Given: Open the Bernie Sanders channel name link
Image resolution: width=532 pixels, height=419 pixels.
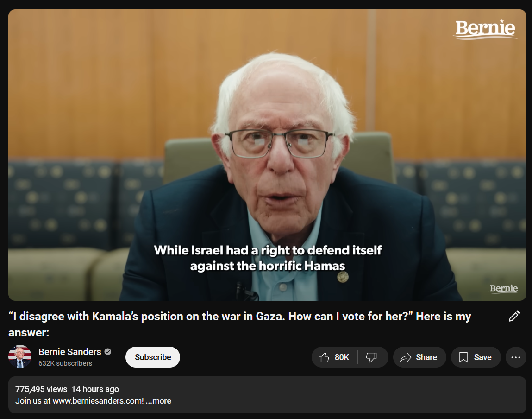Looking at the screenshot, I should coord(69,352).
